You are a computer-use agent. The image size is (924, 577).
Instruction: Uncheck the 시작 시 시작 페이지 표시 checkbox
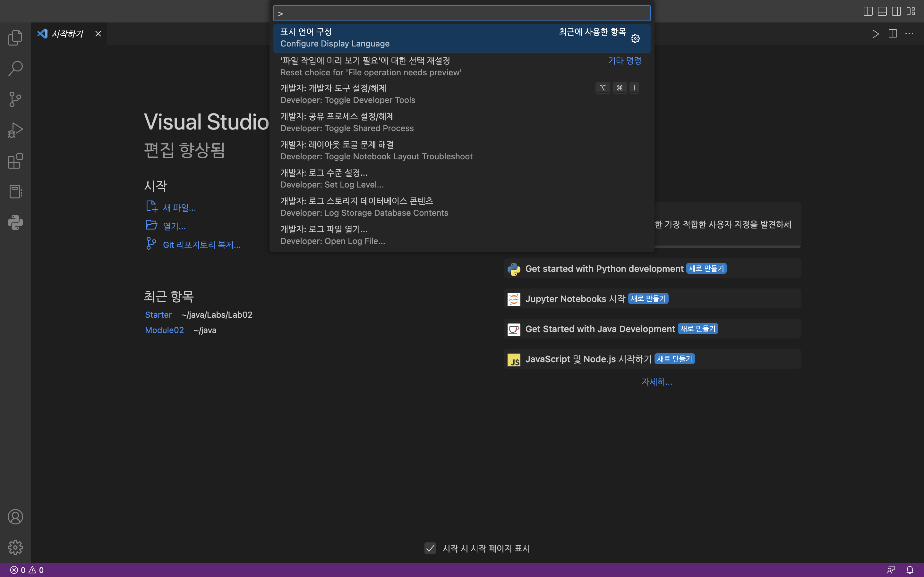[430, 548]
